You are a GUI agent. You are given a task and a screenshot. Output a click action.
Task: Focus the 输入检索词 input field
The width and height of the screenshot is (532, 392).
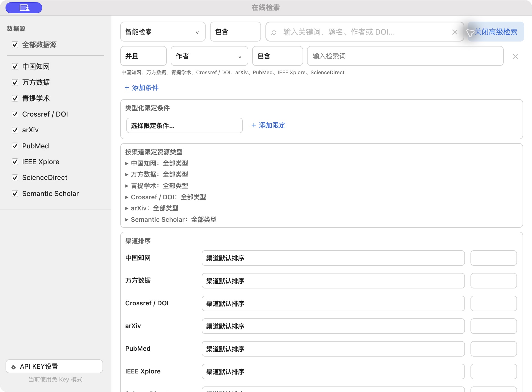[405, 56]
